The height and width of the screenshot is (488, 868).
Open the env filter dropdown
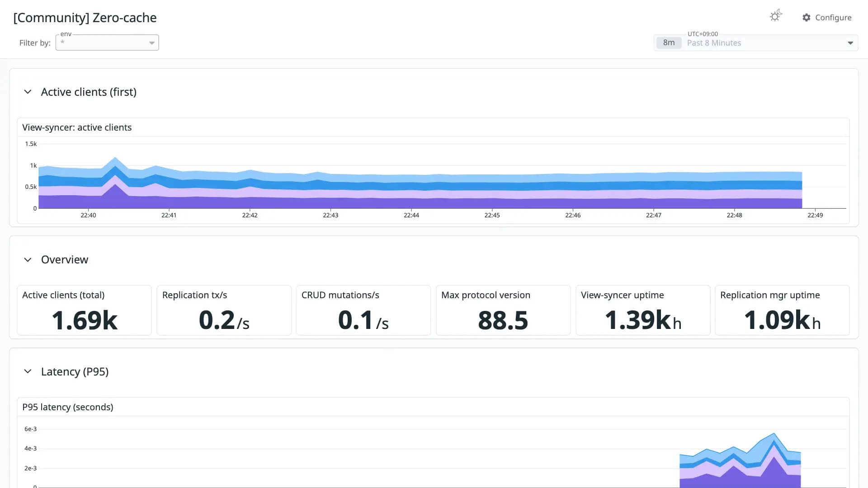107,42
